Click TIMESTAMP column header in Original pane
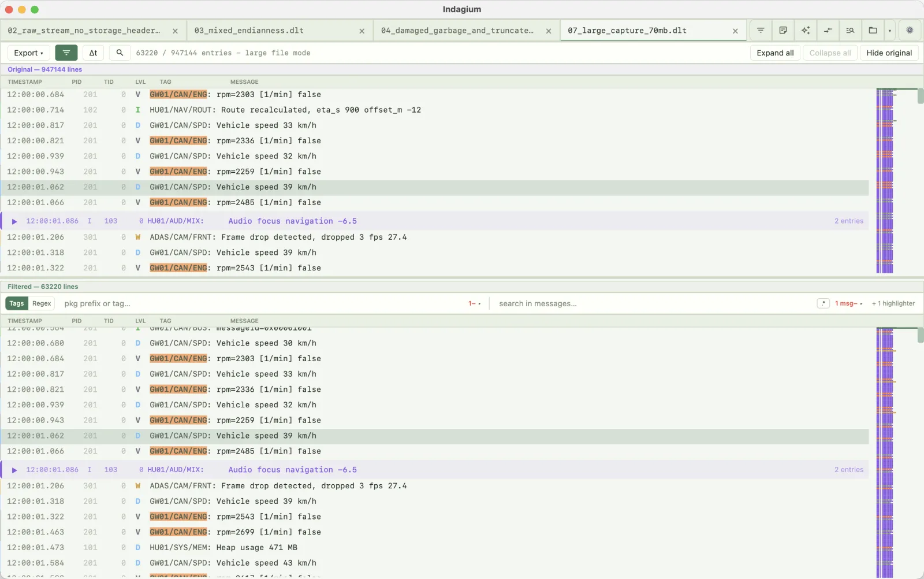The width and height of the screenshot is (924, 579). tap(25, 82)
